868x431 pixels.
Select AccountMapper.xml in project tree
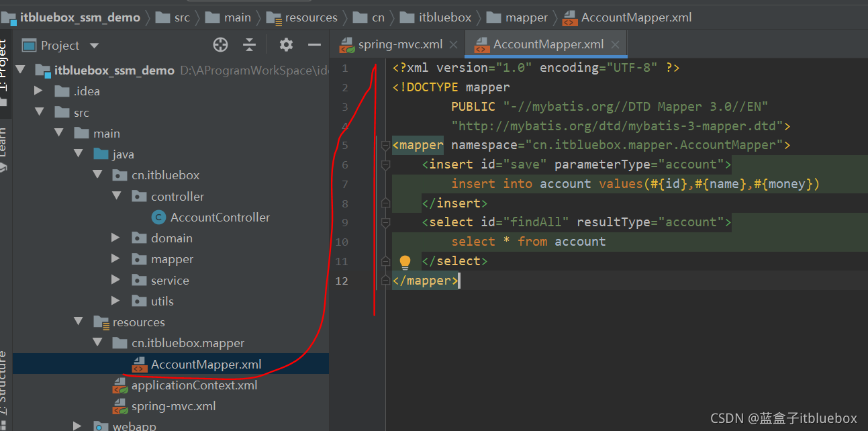tap(206, 365)
